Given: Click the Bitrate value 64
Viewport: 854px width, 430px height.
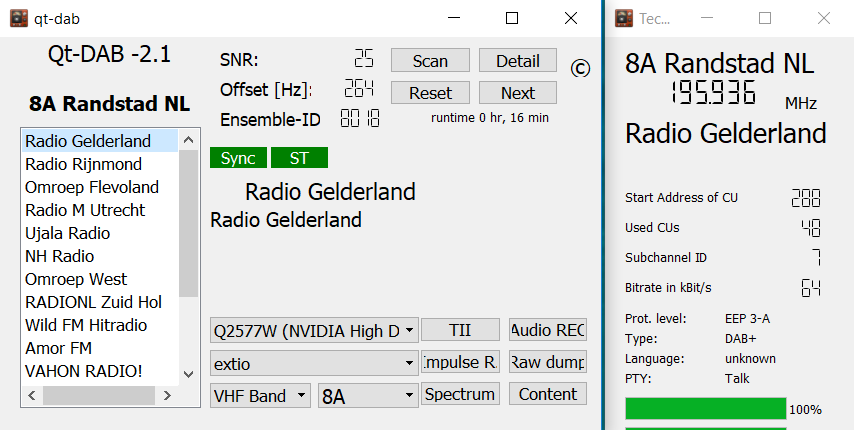Looking at the screenshot, I should click(x=811, y=287).
